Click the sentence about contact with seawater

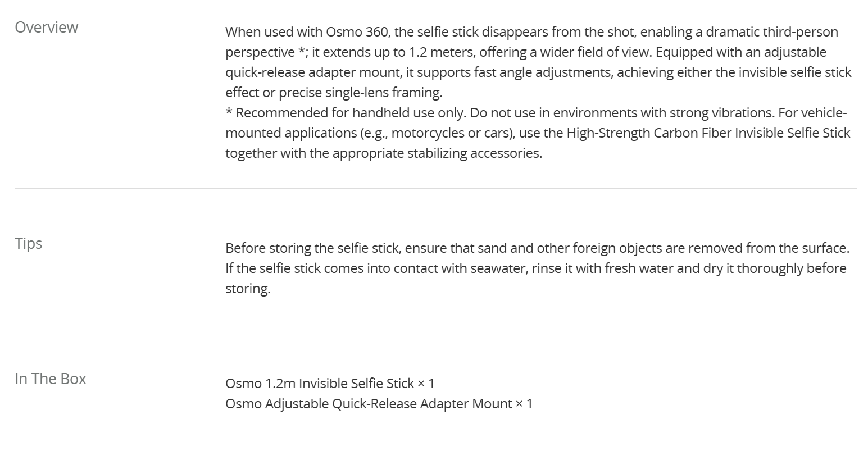pyautogui.click(x=535, y=268)
